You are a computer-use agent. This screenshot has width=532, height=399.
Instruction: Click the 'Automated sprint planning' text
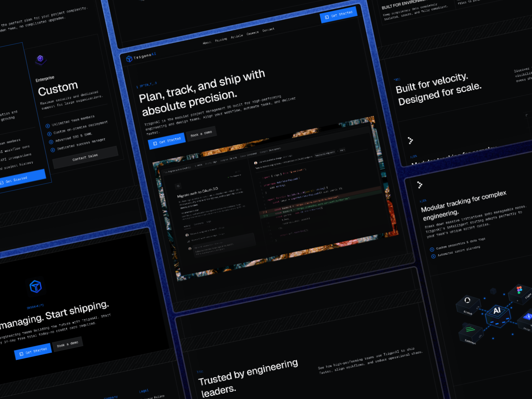[459, 251]
